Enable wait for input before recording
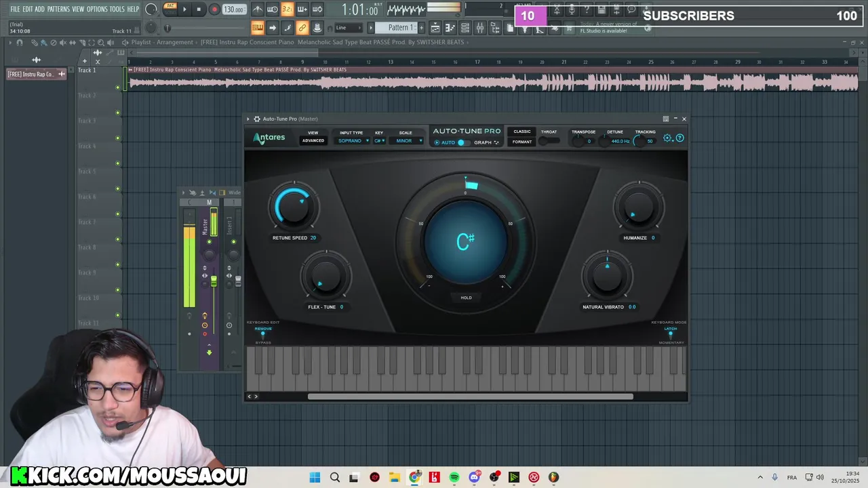Screen dimensions: 868x488 pos(273,9)
